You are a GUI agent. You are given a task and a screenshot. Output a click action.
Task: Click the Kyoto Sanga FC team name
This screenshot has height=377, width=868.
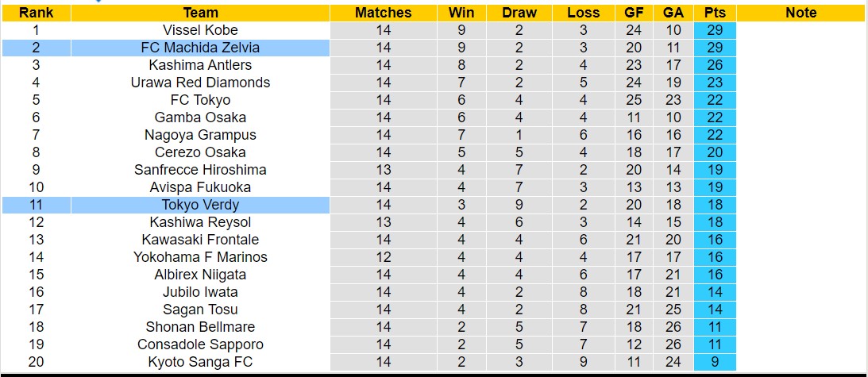[200, 362]
